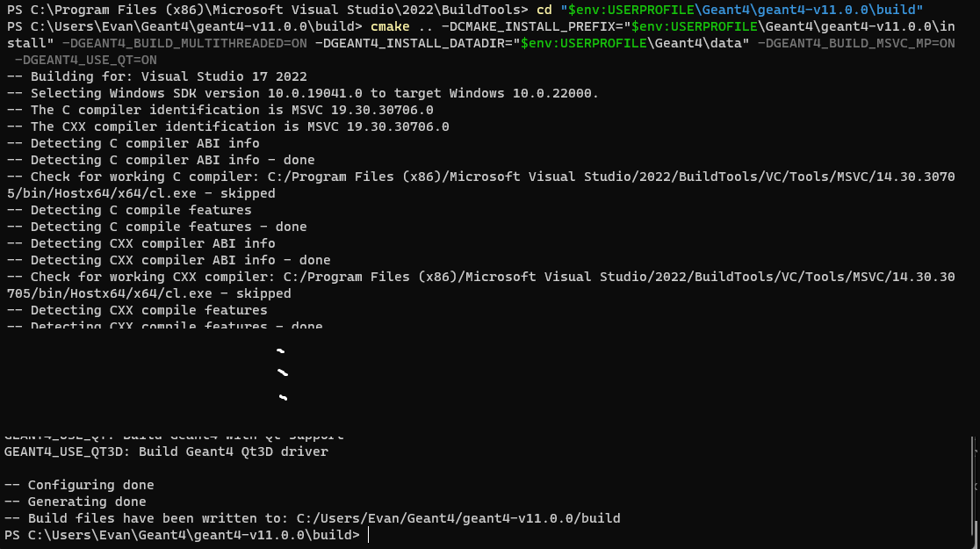Click "Detecting CXX compiler ABI info - done" line
The width and height of the screenshot is (980, 549).
[169, 260]
